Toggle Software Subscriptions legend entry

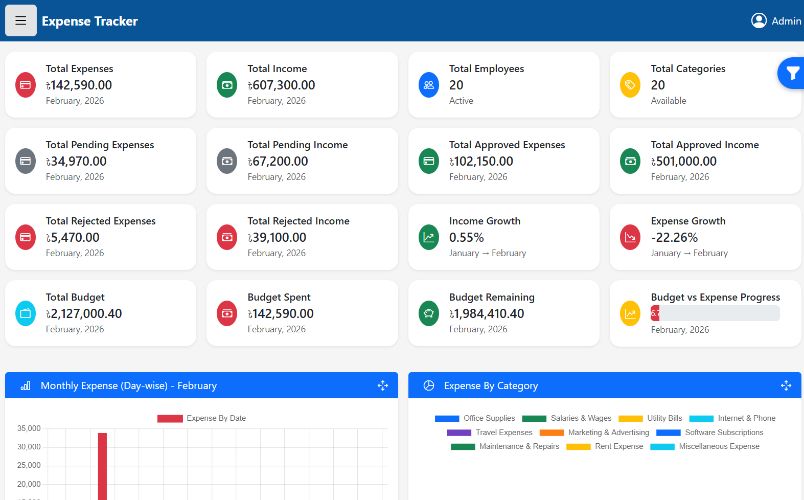click(710, 432)
